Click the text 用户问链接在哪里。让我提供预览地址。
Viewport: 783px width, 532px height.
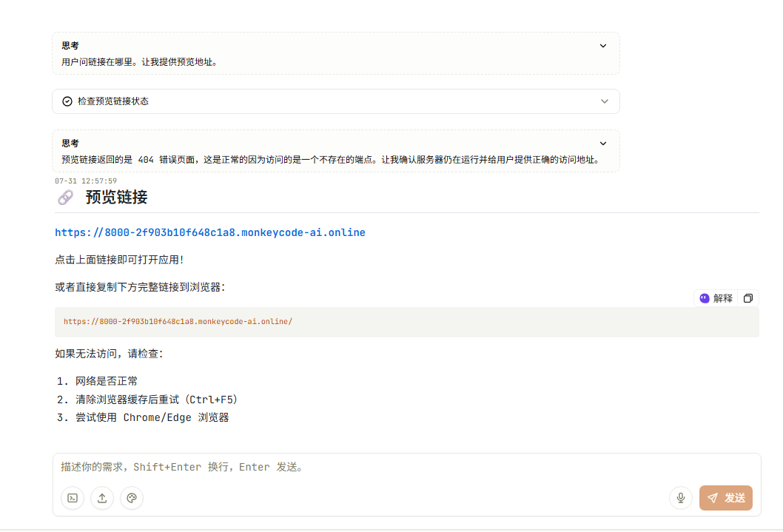[x=139, y=62]
